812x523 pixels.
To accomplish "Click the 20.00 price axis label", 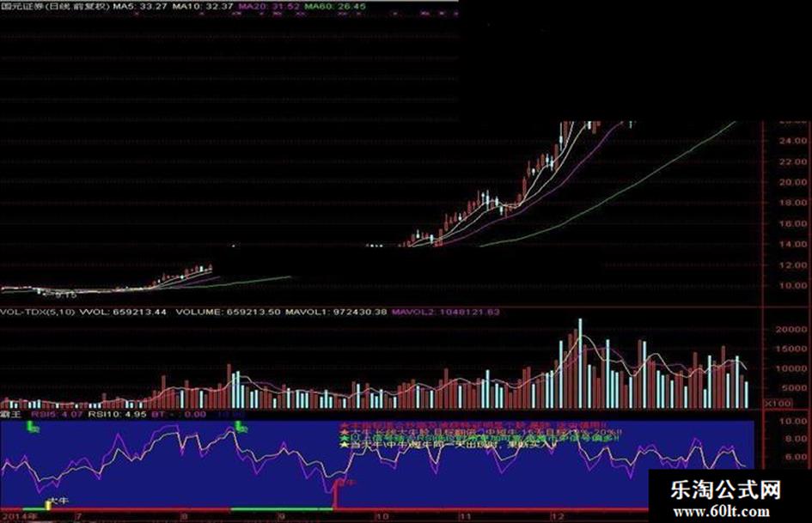I will 792,182.
